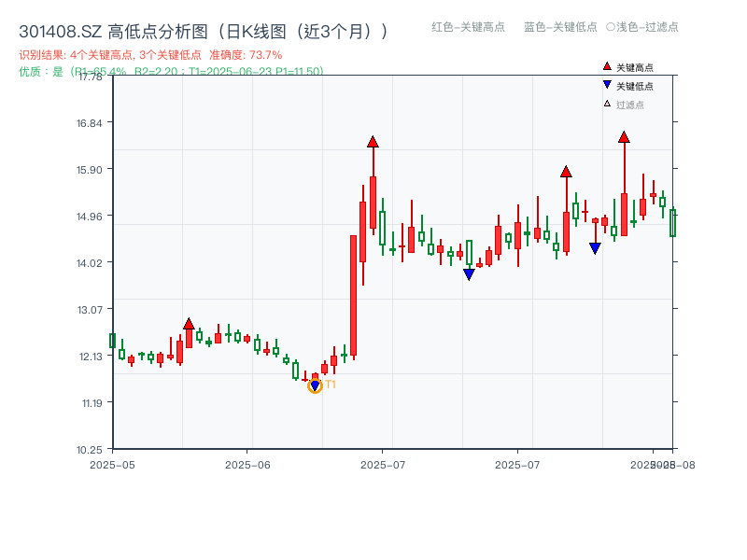Click the blue key-low triangle near 2025-07
Screen dimensions: 747x560
[471, 273]
